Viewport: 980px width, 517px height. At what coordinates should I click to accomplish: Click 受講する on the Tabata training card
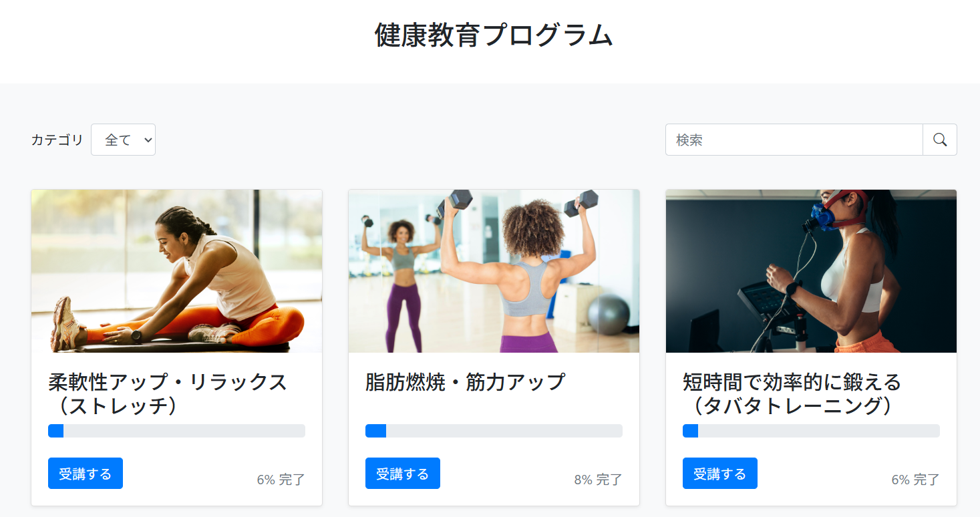point(720,474)
